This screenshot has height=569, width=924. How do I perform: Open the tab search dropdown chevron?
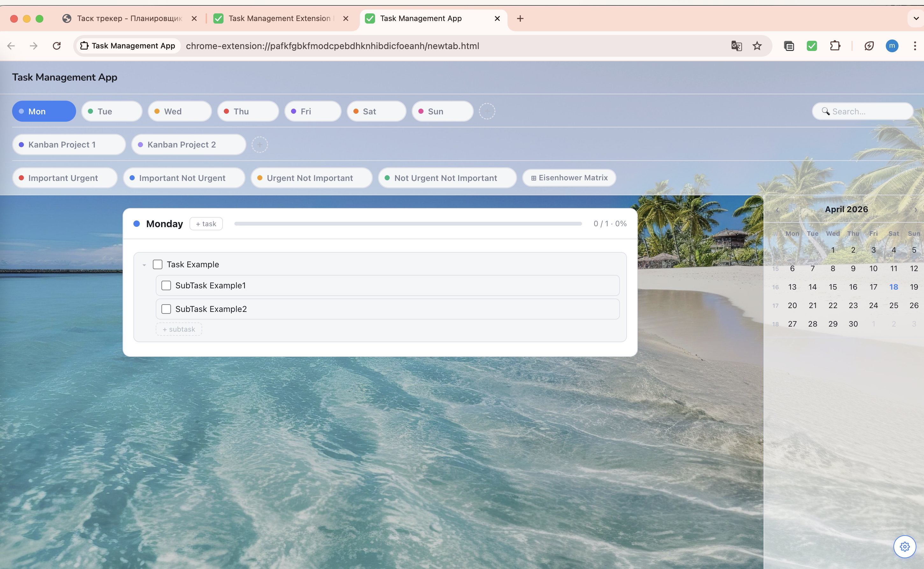(916, 18)
